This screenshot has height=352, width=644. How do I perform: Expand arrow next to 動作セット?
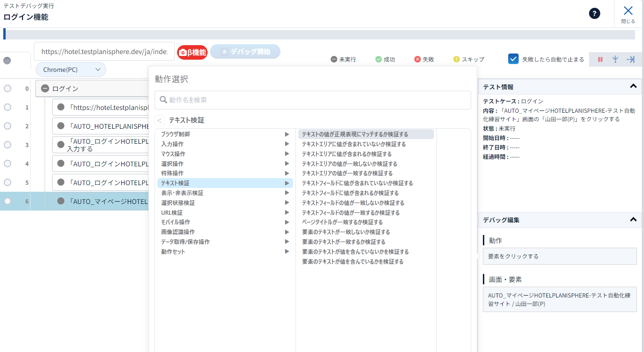tap(287, 252)
